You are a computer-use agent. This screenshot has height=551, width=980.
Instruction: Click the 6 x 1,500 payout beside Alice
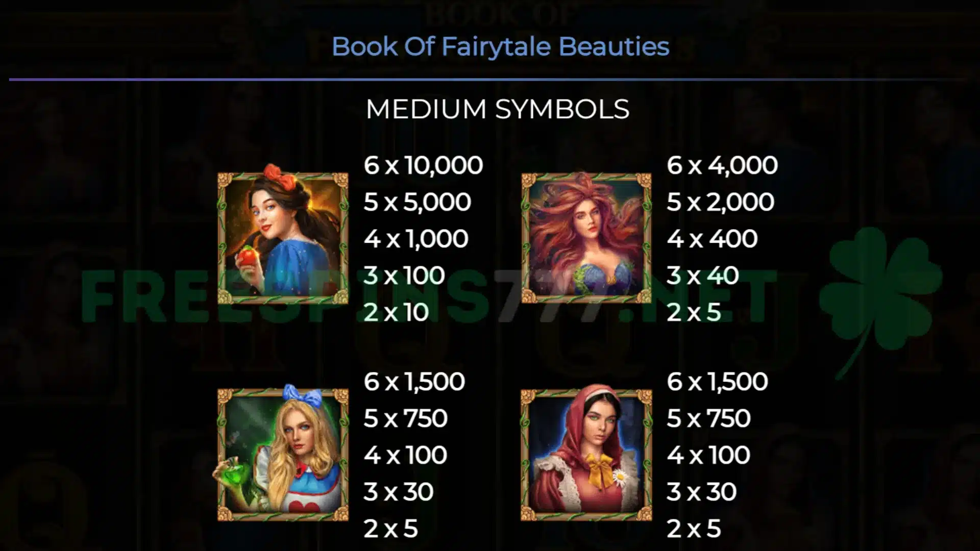pyautogui.click(x=414, y=382)
